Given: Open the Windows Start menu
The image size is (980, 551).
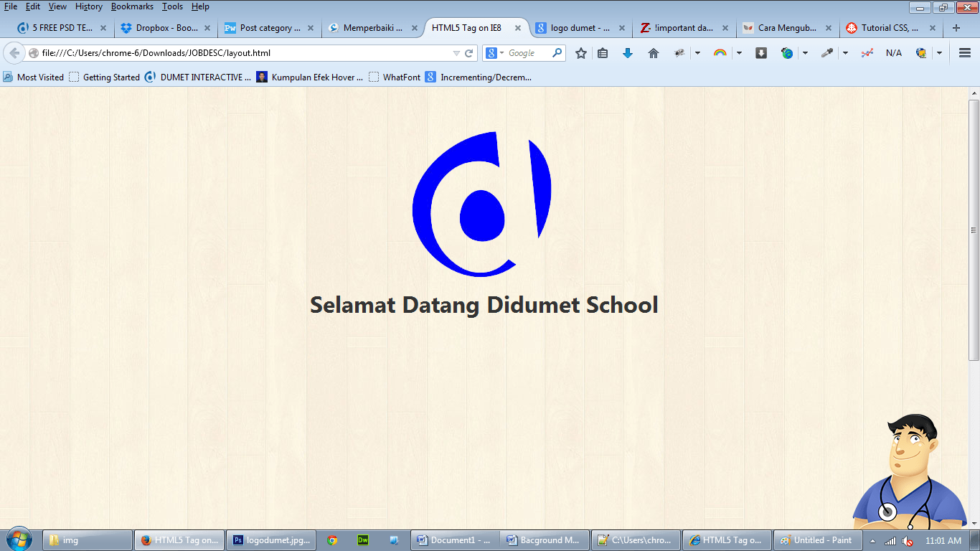Looking at the screenshot, I should coord(19,540).
